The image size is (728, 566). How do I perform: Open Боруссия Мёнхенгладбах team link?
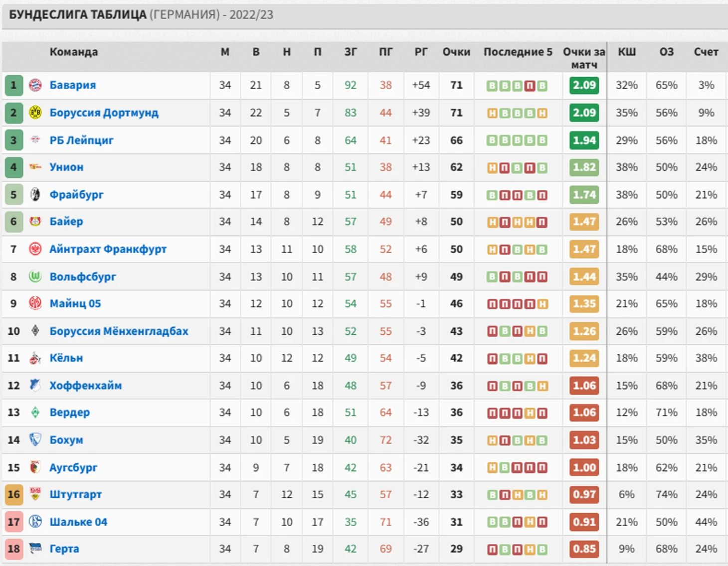click(119, 331)
